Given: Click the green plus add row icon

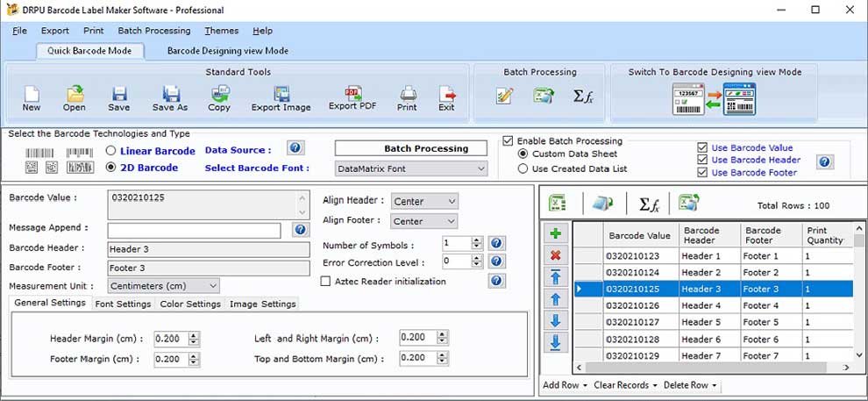Looking at the screenshot, I should [x=556, y=233].
